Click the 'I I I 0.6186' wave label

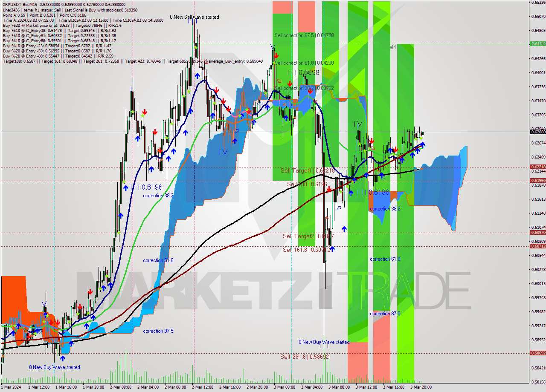[x=374, y=193]
